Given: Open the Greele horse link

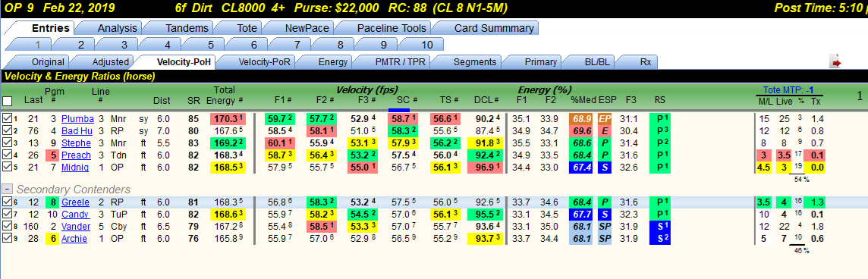Looking at the screenshot, I should 76,202.
